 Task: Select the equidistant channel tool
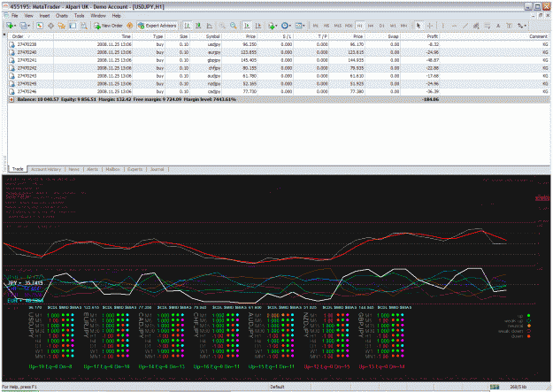[x=476, y=26]
